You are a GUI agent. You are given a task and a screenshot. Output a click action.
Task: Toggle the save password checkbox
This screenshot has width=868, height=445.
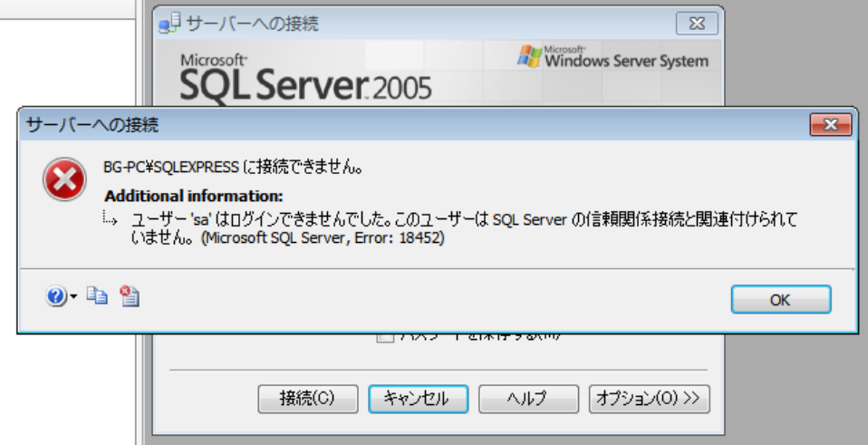[385, 335]
